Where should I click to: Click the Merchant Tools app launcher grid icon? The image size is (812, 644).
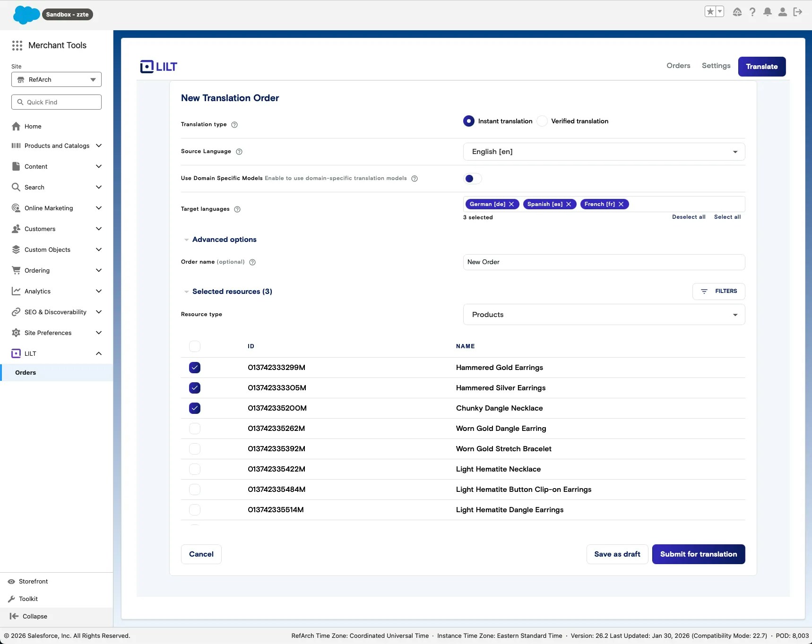[x=17, y=45]
